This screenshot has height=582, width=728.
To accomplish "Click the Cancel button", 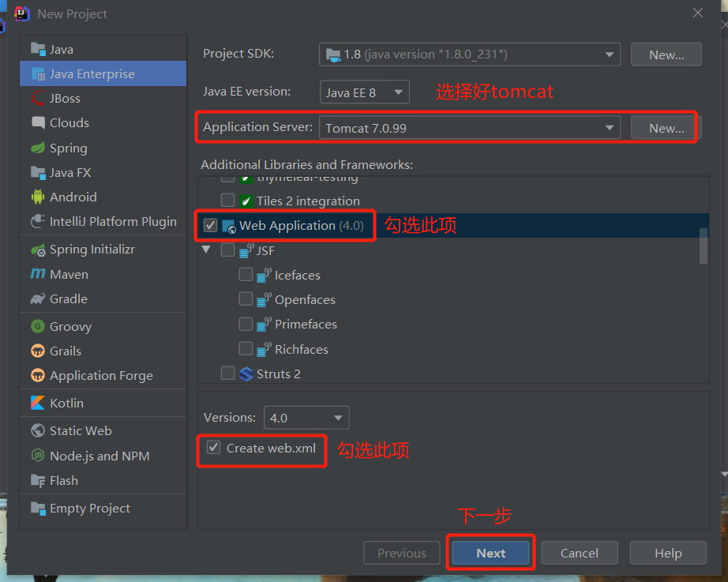I will (579, 553).
